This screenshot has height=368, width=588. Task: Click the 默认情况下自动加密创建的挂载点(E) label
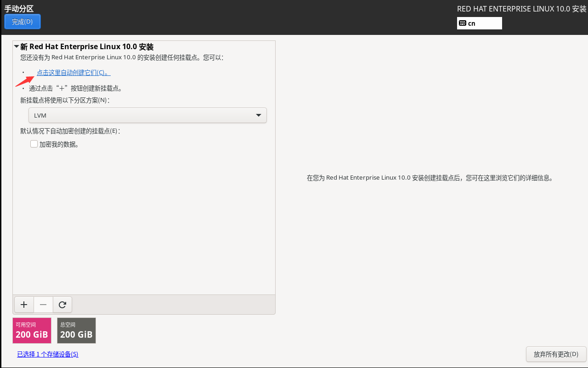pyautogui.click(x=70, y=131)
